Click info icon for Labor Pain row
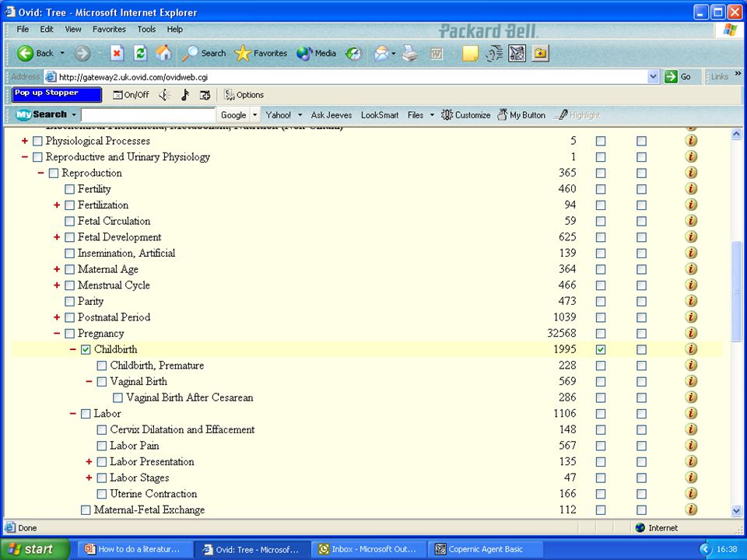The image size is (747, 560). (691, 445)
